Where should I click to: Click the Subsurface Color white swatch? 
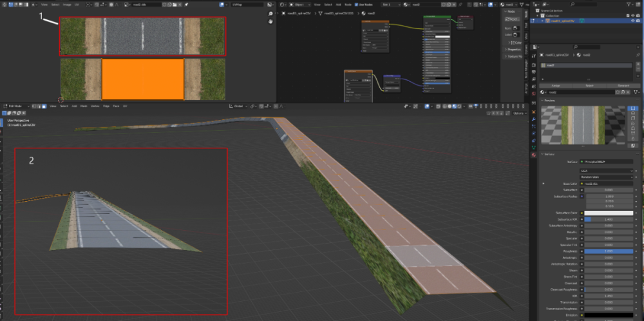[x=608, y=213]
